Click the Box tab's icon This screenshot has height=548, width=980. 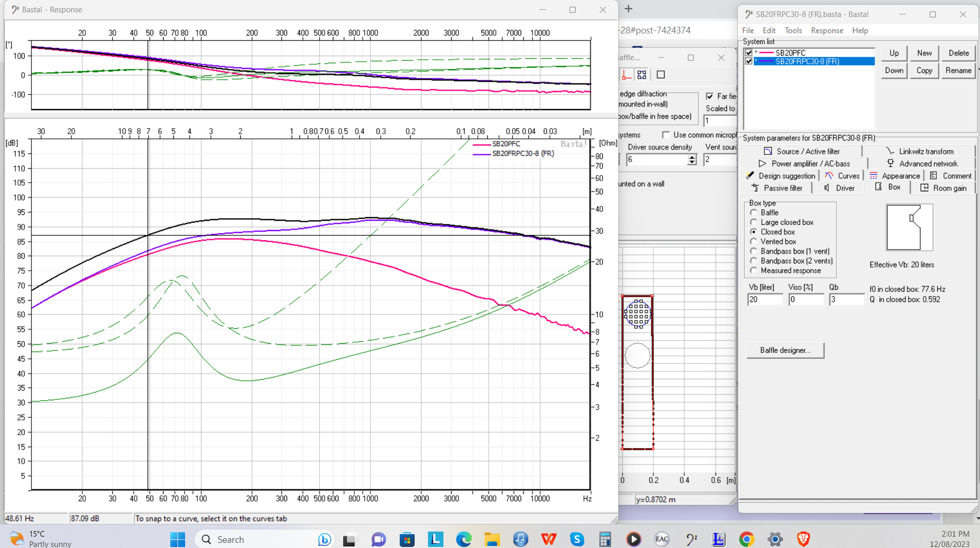click(x=878, y=187)
